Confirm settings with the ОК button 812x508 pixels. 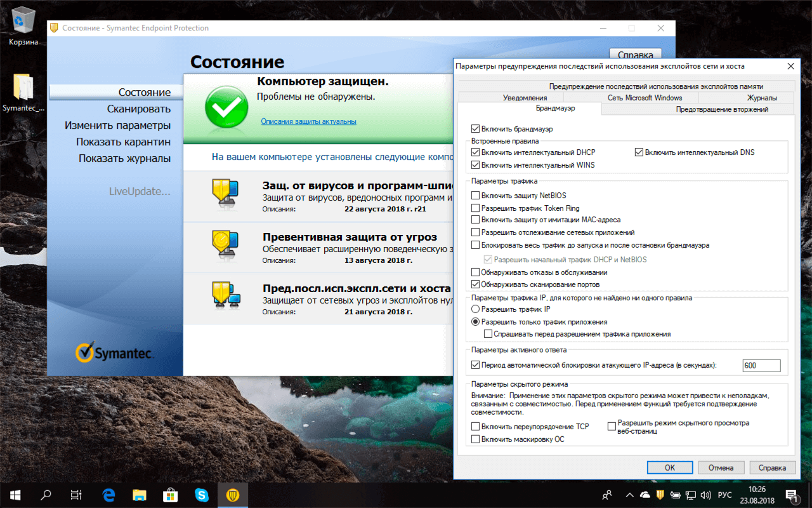(669, 467)
